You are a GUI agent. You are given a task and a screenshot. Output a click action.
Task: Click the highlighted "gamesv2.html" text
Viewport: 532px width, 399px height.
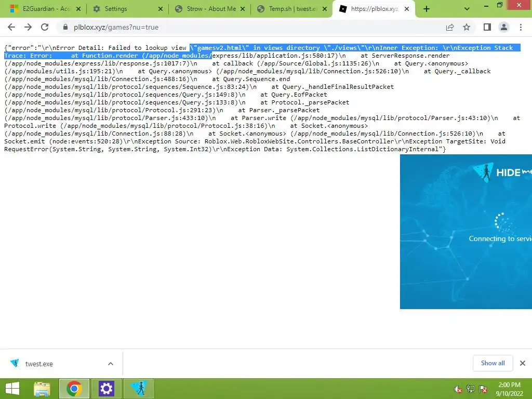click(220, 48)
